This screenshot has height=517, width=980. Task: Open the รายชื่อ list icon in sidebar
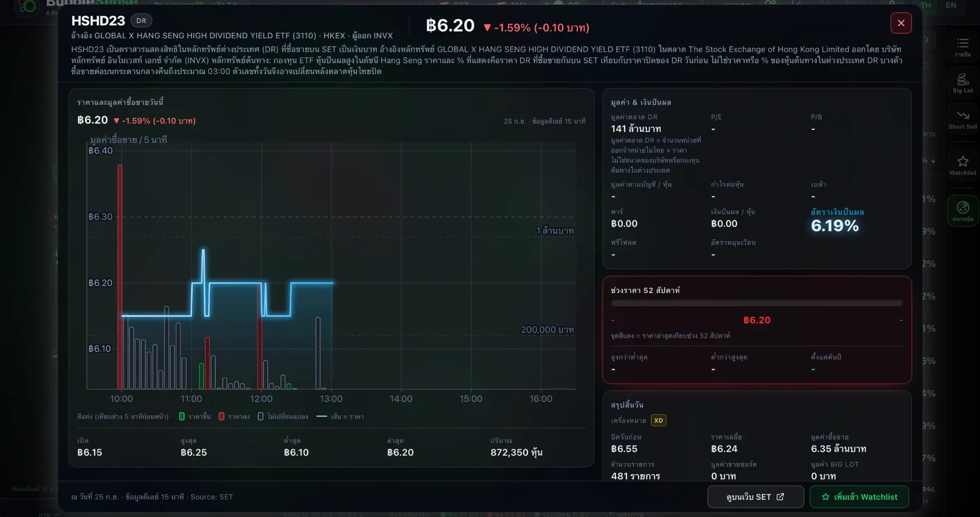point(963,46)
